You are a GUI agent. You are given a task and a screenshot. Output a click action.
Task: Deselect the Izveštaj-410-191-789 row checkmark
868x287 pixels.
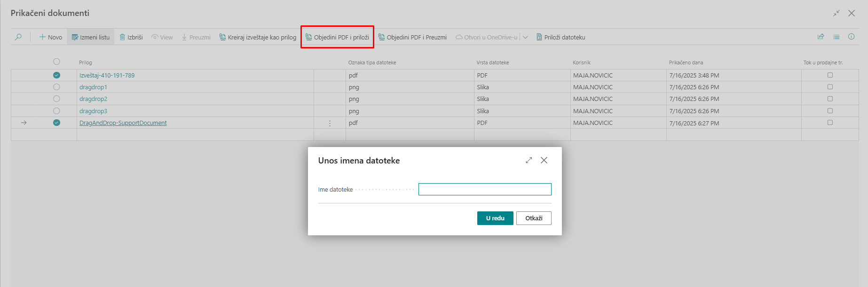(x=56, y=75)
